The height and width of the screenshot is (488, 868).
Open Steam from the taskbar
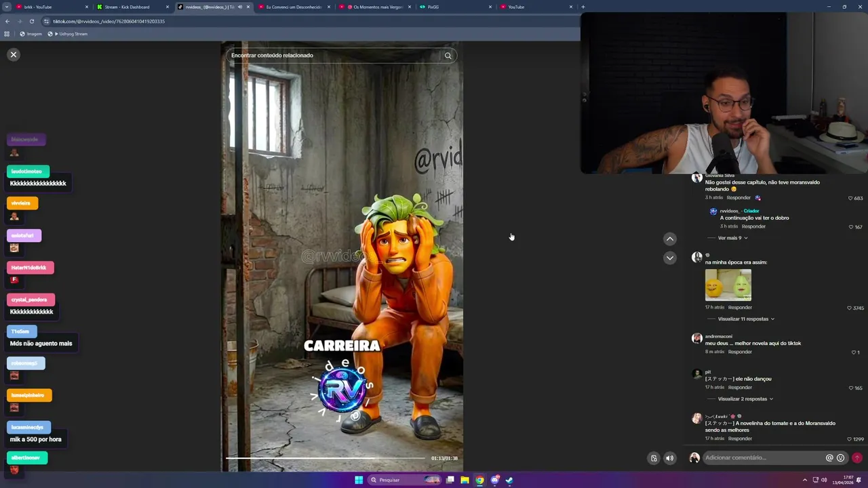[509, 480]
